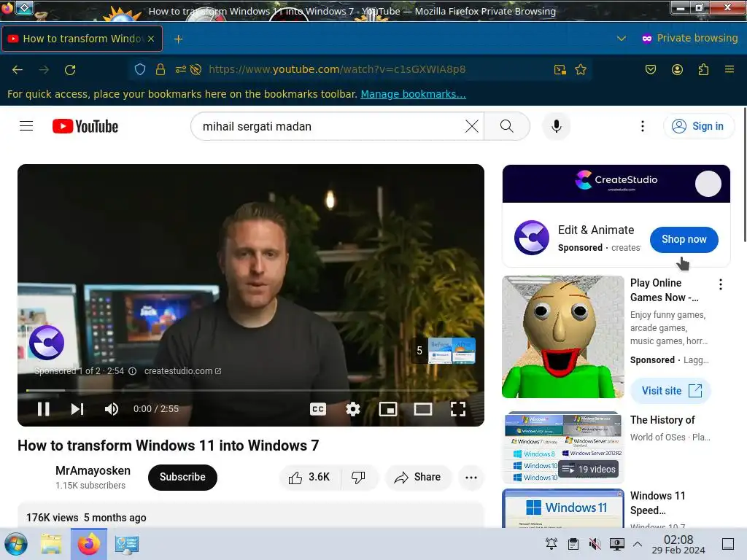Click the ad info icon beside the timer

[x=133, y=371]
